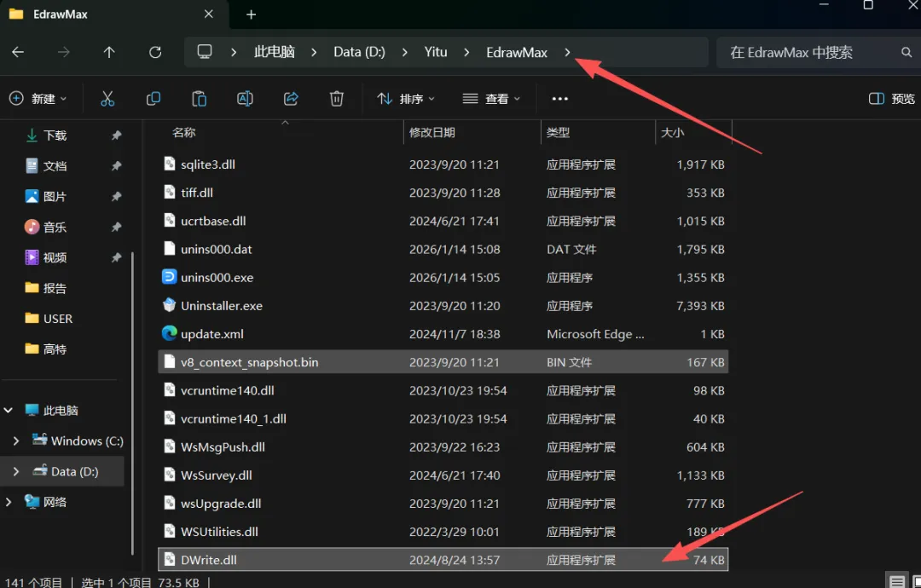Click the Rename icon in toolbar
921x588 pixels.
coord(245,99)
